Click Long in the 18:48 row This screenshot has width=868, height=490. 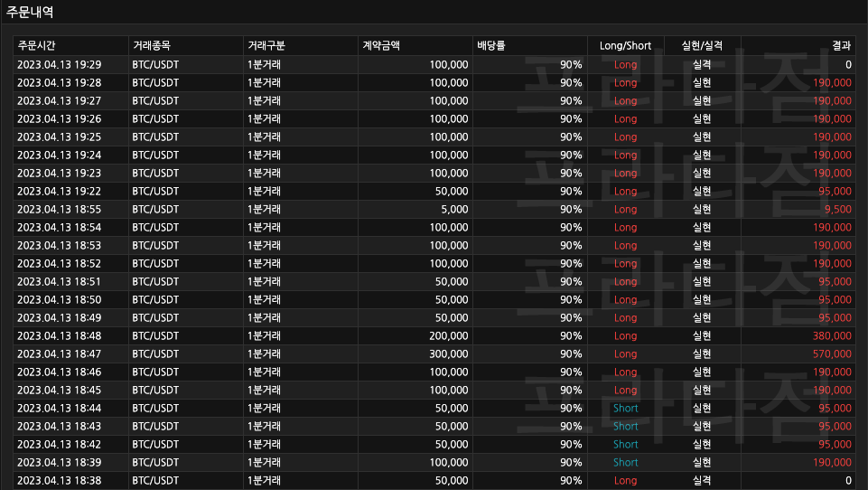coord(626,336)
